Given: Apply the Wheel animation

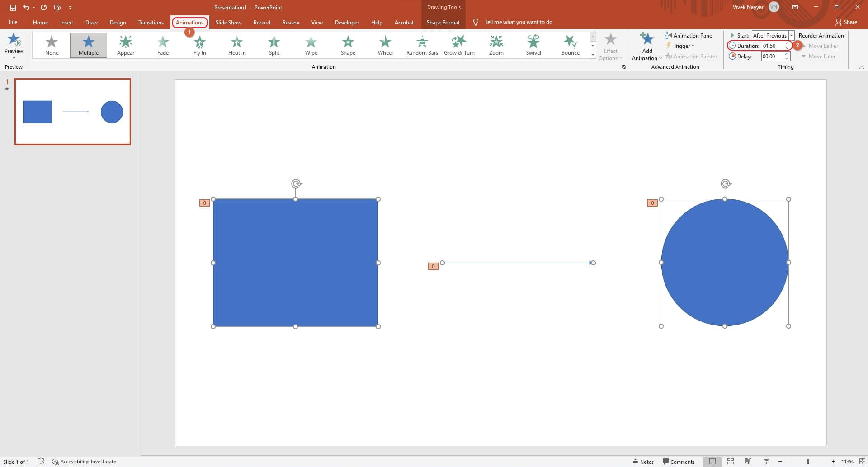Looking at the screenshot, I should coord(385,45).
